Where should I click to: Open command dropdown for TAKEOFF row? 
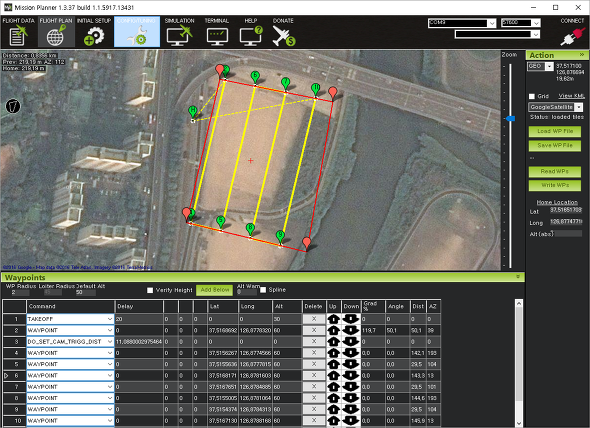point(109,319)
